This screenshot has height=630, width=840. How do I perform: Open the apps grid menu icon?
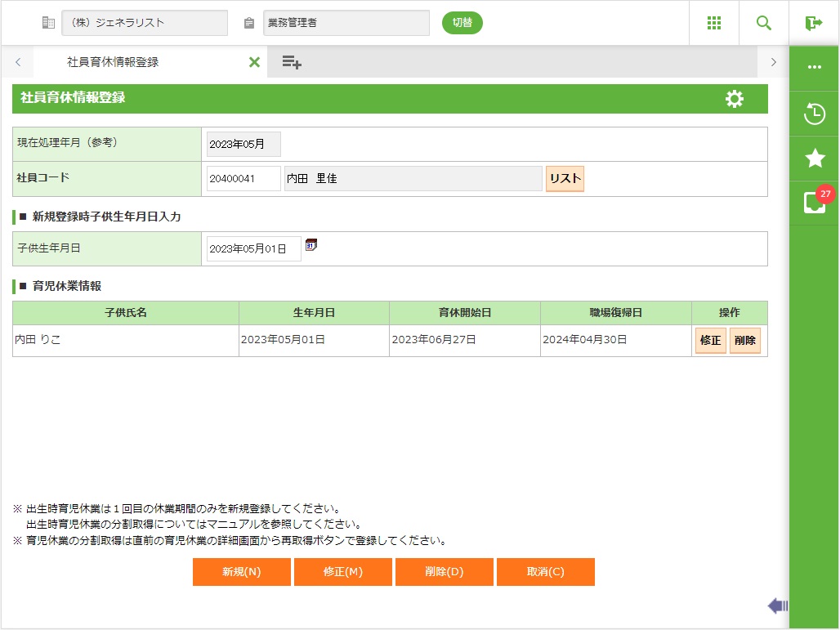pyautogui.click(x=713, y=23)
